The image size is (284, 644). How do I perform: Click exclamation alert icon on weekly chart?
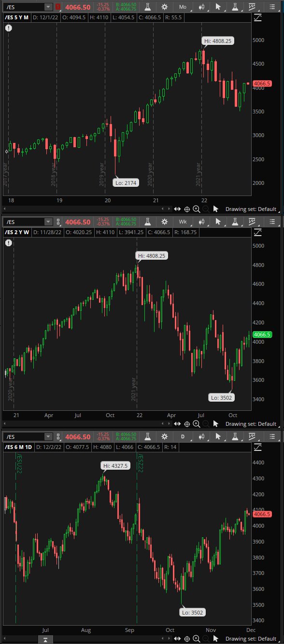click(x=9, y=243)
